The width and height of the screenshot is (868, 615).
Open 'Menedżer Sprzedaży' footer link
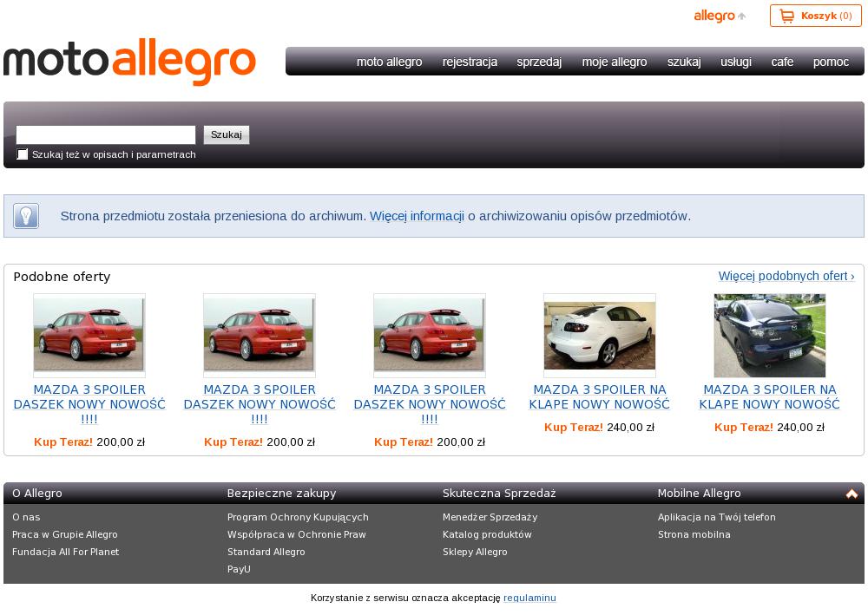(490, 517)
